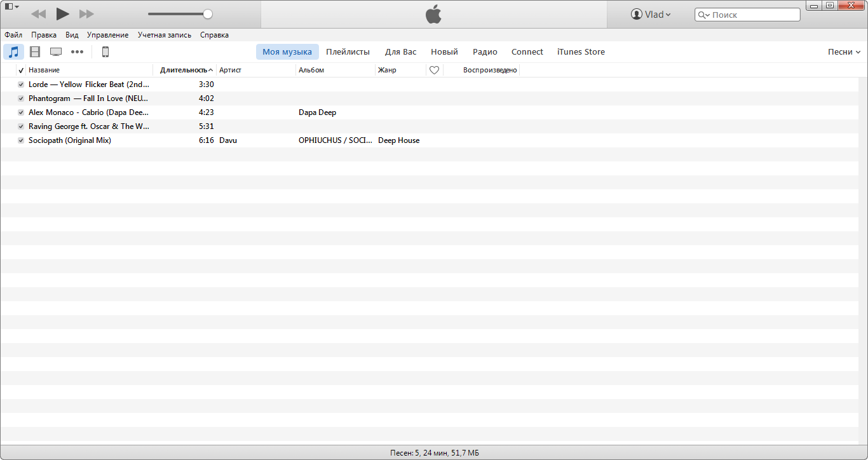Select the Raving George ft. Oscar song
Viewport: 868px width, 460px height.
click(x=89, y=126)
